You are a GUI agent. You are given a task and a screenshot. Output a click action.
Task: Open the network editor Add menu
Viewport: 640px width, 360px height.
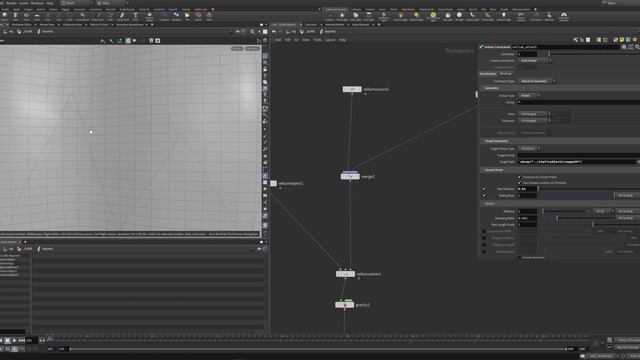(278, 40)
